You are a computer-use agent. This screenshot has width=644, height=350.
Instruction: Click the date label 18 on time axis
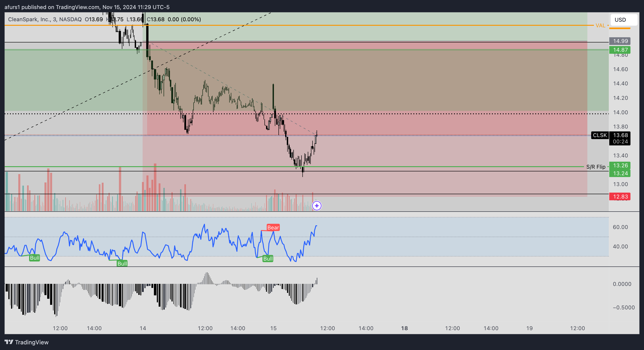[x=404, y=328]
